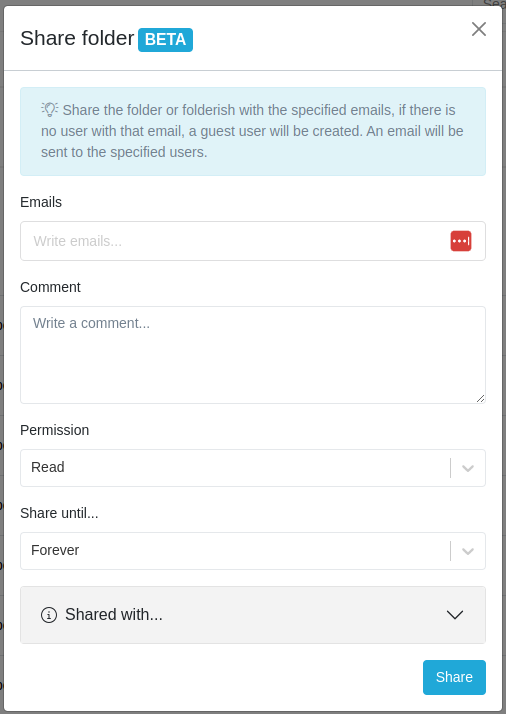
Task: Click the blue Share button
Action: 454,677
